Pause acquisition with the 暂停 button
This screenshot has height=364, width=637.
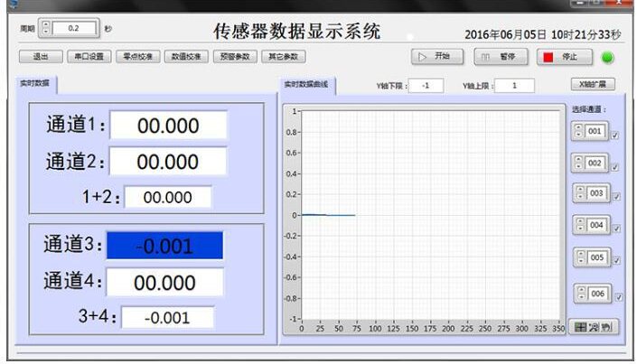tap(501, 57)
